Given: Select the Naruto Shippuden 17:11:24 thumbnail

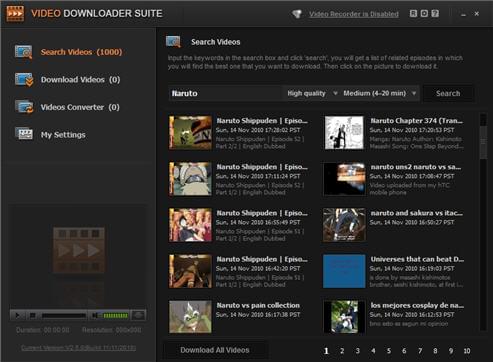Looking at the screenshot, I should point(190,179).
